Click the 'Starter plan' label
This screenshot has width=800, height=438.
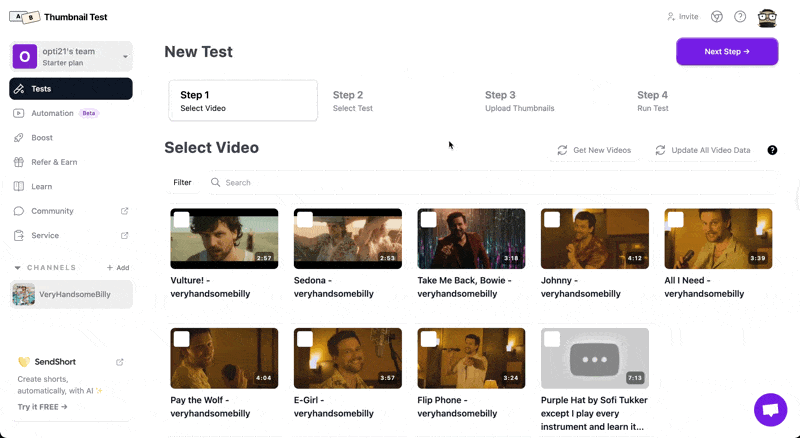coord(63,63)
